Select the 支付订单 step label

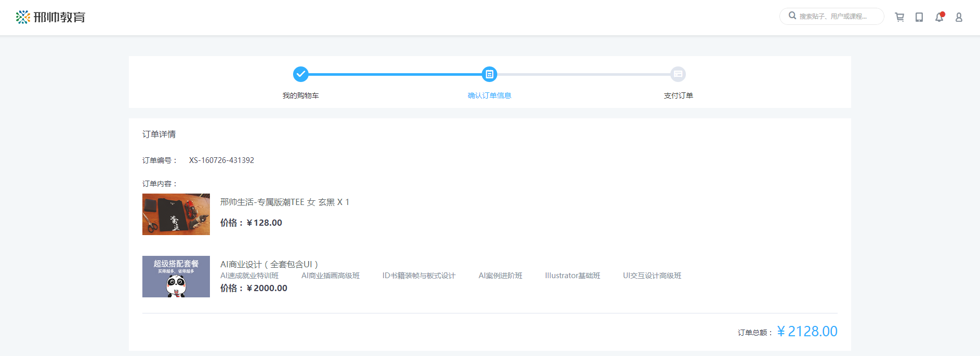point(678,95)
